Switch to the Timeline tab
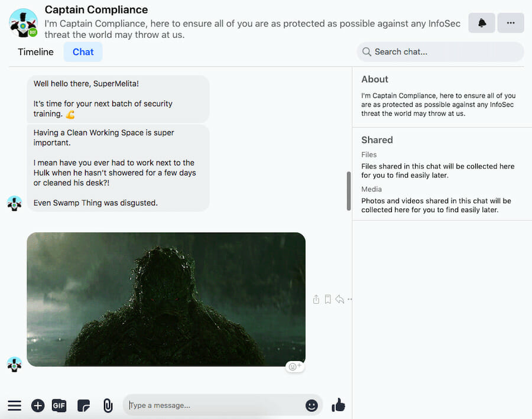Viewport: 532px width, 419px height. pos(35,52)
